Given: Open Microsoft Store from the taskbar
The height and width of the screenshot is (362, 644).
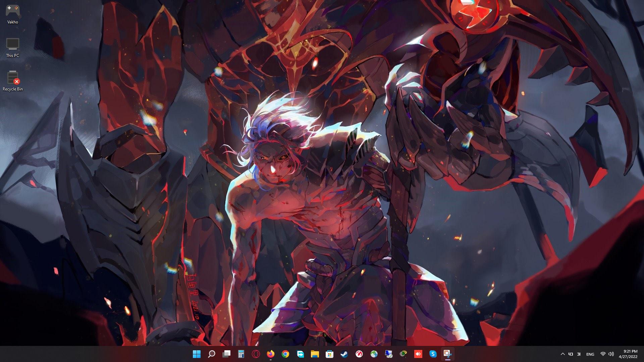Looking at the screenshot, I should pos(329,354).
